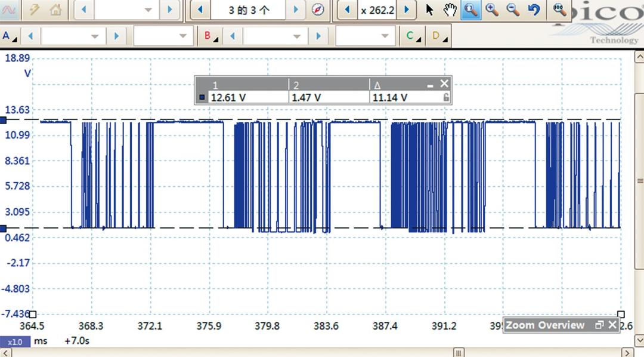The height and width of the screenshot is (357, 644).
Task: Undo the last zoom with curved arrow
Action: (534, 10)
